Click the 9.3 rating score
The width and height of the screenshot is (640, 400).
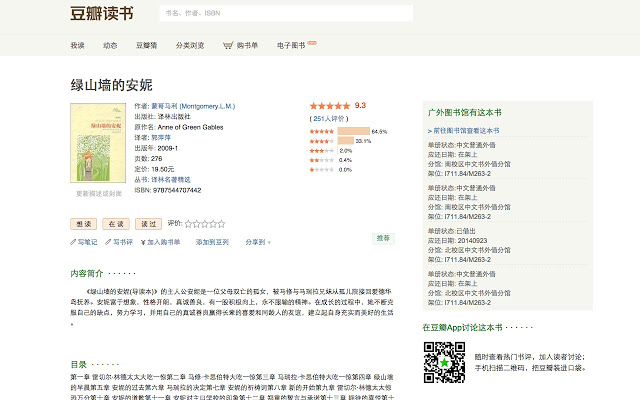360,105
